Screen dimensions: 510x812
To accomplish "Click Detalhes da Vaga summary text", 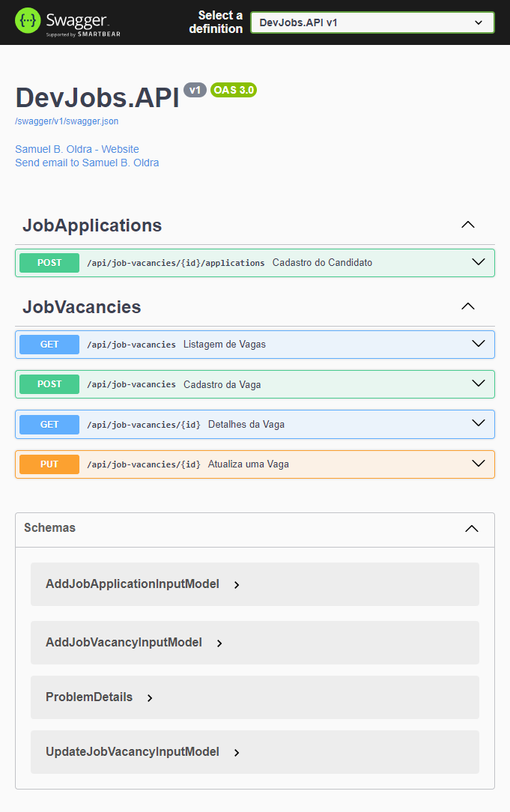I will [x=246, y=425].
